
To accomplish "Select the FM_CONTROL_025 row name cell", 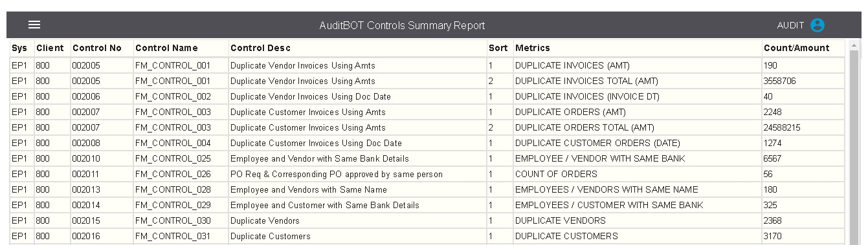I will (181, 159).
